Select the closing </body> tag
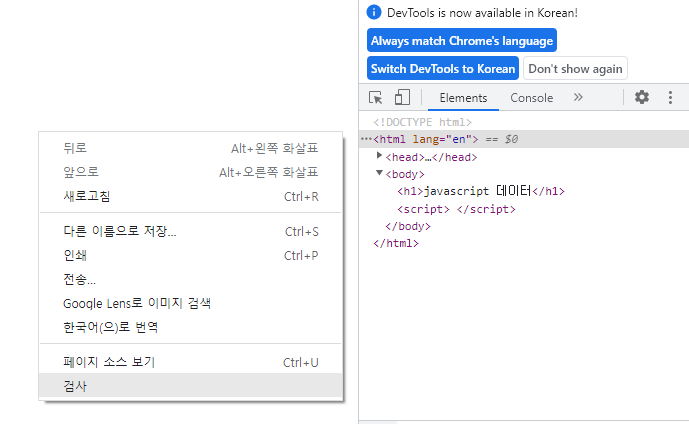The width and height of the screenshot is (689, 424). [x=408, y=226]
